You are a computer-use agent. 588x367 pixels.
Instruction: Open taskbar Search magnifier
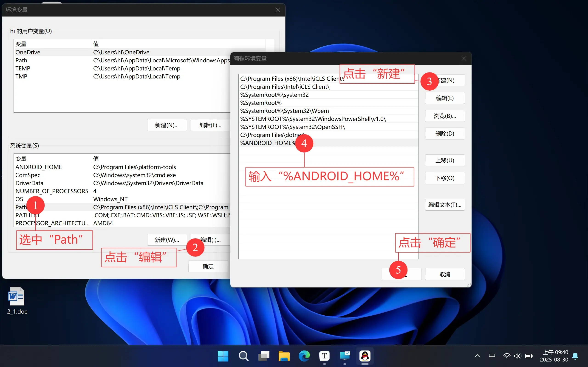pyautogui.click(x=243, y=356)
